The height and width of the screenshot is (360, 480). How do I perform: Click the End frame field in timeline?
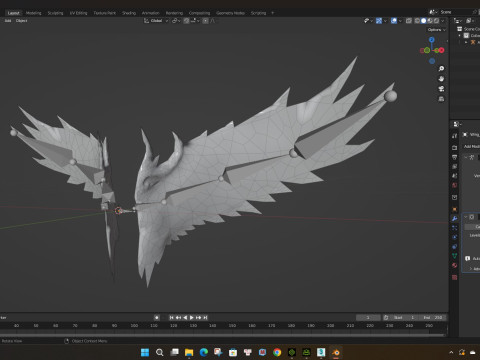(x=433, y=317)
